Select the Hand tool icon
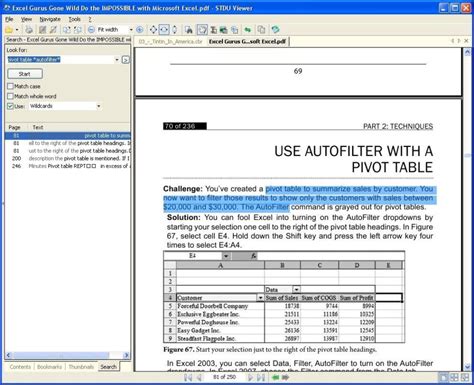Viewport: 474px width, 385px height. 202,30
